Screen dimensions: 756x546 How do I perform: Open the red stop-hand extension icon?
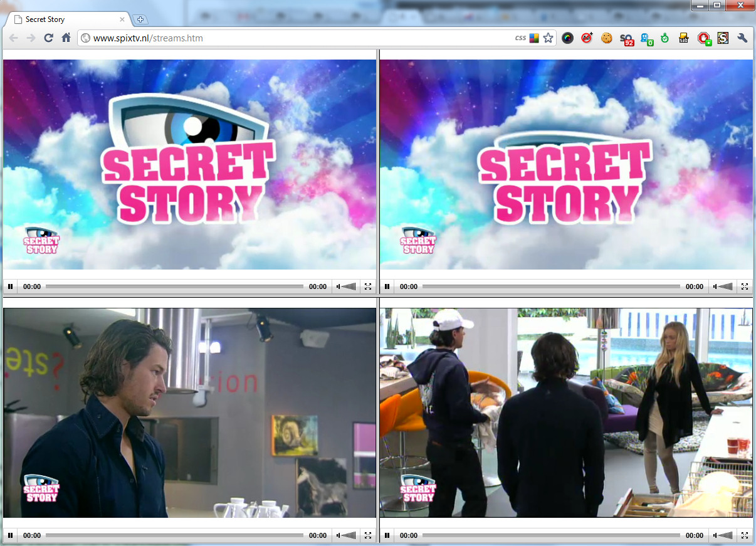pos(704,39)
